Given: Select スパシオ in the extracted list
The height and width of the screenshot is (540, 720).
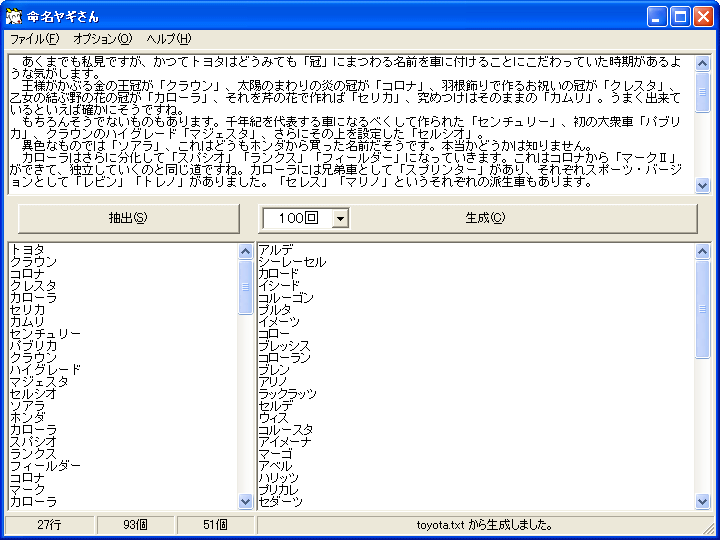Looking at the screenshot, I should point(33,442).
